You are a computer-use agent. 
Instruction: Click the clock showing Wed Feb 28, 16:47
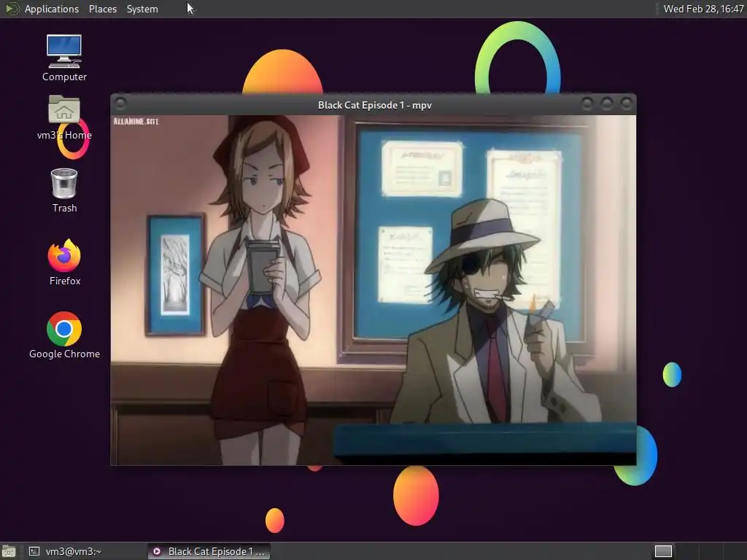tap(703, 9)
